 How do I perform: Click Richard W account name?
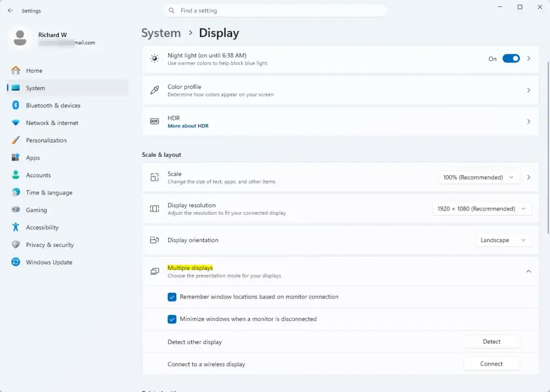[52, 35]
